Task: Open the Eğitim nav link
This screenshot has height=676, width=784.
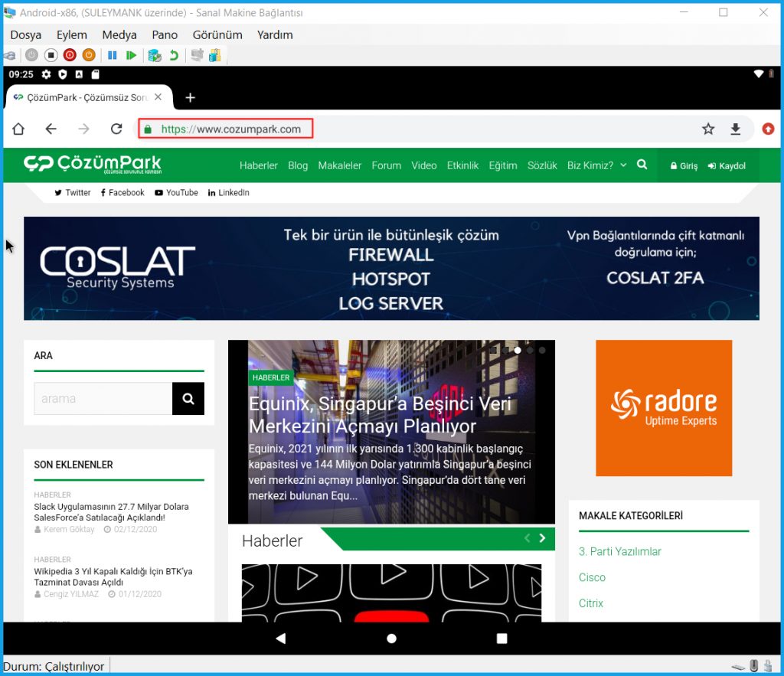Action: pyautogui.click(x=503, y=165)
